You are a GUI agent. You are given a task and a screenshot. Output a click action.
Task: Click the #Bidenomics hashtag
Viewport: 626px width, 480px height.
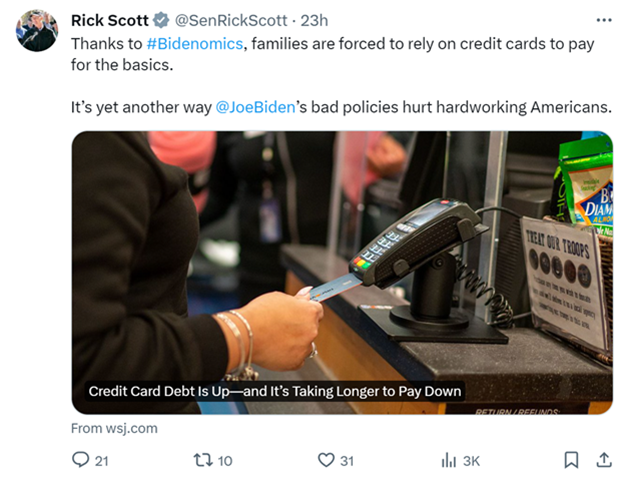click(x=194, y=44)
